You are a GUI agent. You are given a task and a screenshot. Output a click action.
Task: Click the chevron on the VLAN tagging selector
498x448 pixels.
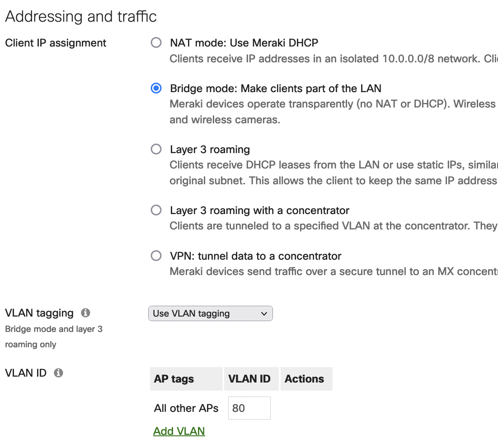tap(264, 313)
